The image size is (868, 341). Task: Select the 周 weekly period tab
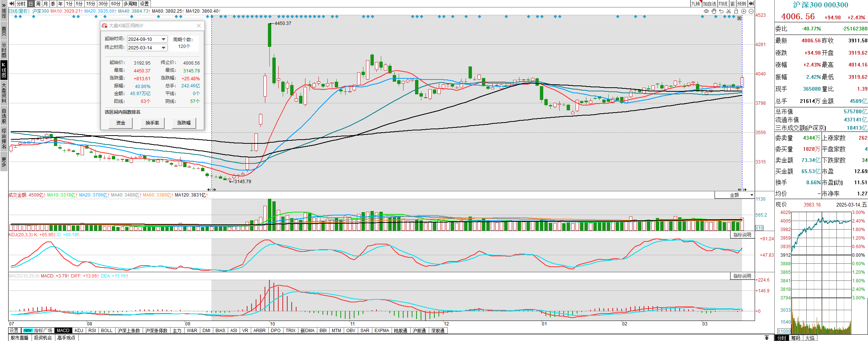tap(38, 4)
